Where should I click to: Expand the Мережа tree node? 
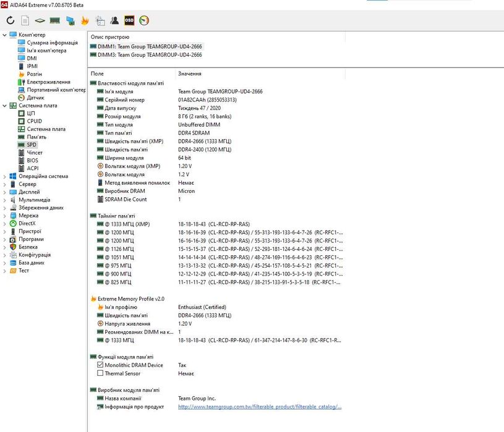pyautogui.click(x=4, y=216)
